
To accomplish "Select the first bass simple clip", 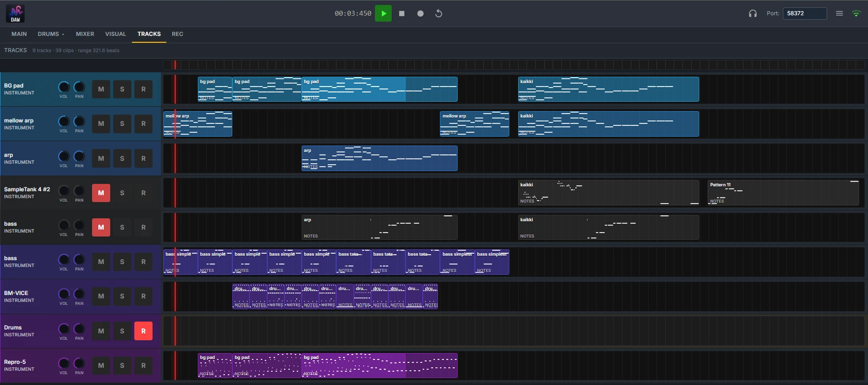I will pos(181,262).
